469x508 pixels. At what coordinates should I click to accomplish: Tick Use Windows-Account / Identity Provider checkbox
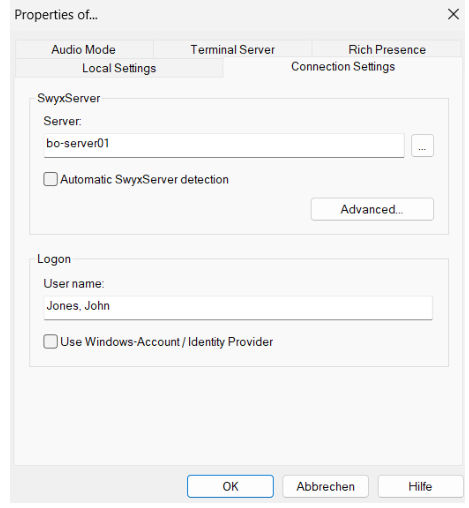tap(50, 342)
